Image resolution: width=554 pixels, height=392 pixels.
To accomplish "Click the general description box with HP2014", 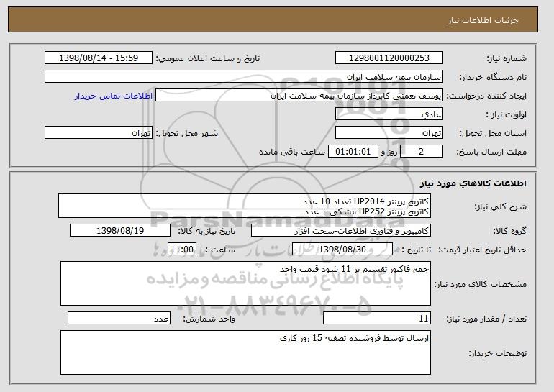I will click(x=245, y=206).
